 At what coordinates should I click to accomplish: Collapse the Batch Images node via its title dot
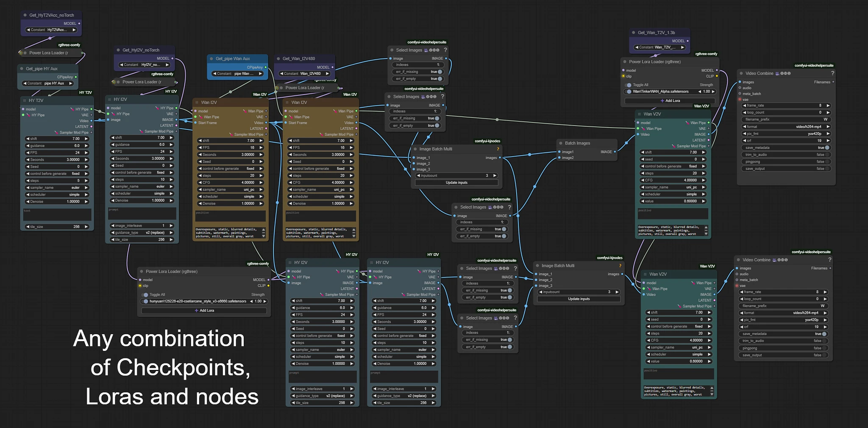pos(561,143)
